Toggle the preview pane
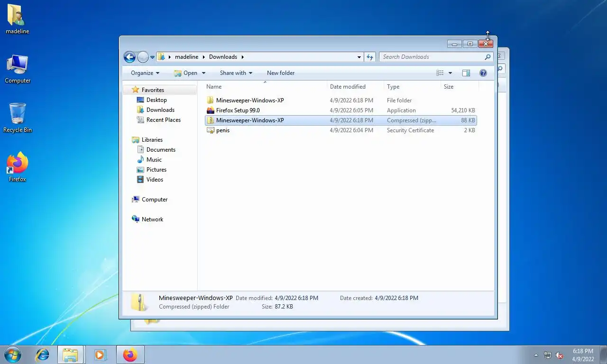This screenshot has width=607, height=364. [x=466, y=73]
